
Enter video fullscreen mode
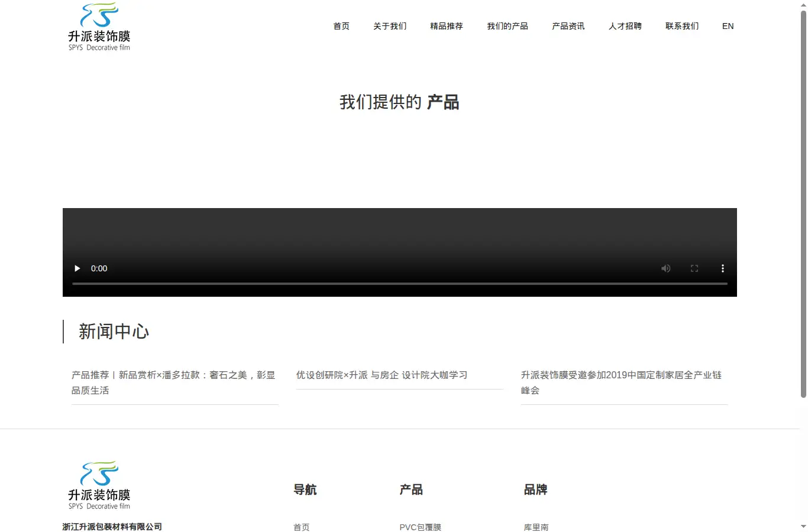coord(694,268)
